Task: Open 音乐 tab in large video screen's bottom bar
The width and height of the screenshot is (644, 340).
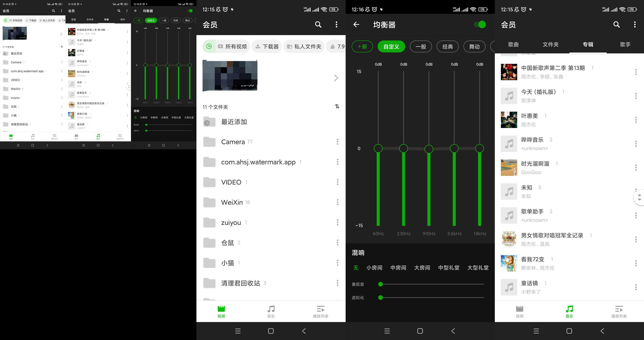Action: (271, 312)
